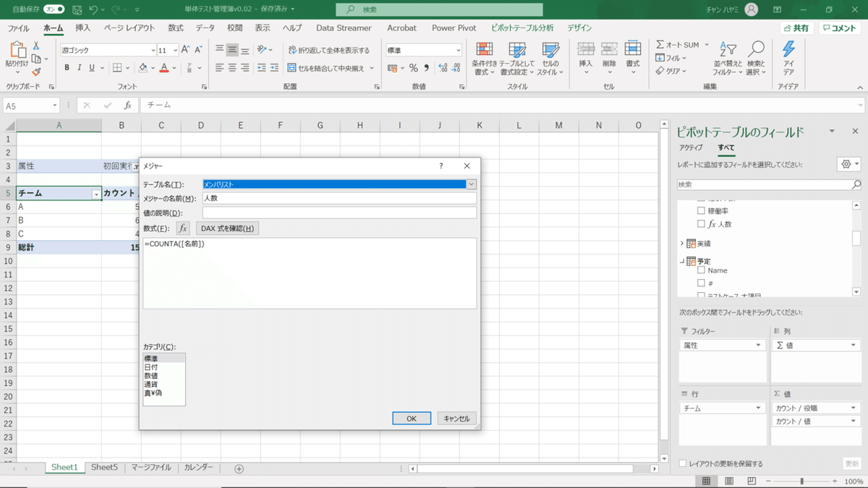Apply left horizontal alignment
This screenshot has height=488, width=868.
(x=220, y=68)
